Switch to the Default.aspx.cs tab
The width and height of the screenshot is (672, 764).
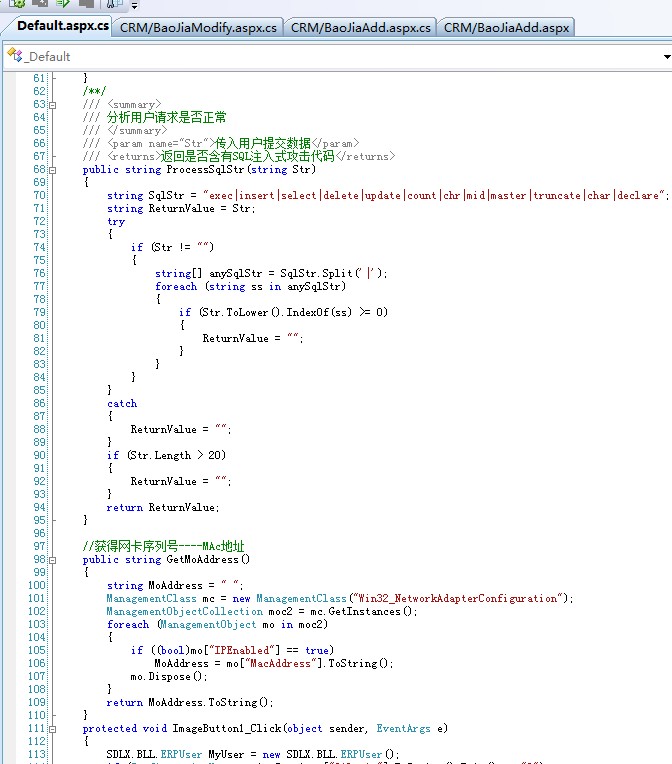pyautogui.click(x=63, y=25)
